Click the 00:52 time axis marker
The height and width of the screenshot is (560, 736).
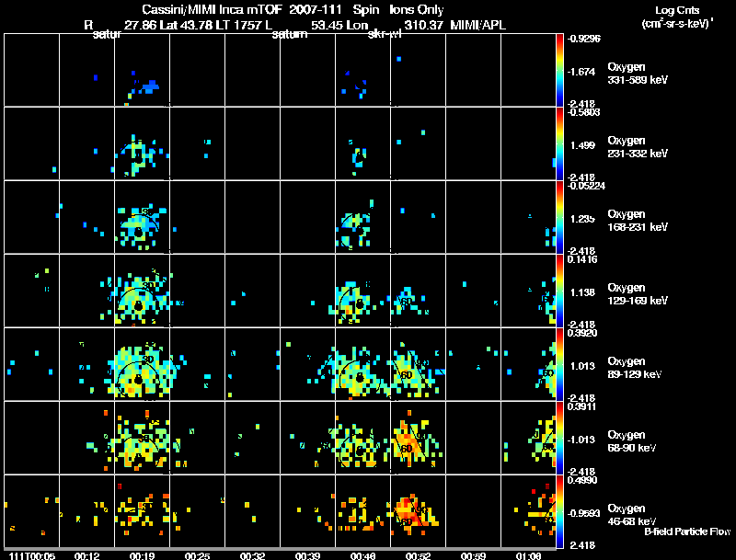pos(418,556)
